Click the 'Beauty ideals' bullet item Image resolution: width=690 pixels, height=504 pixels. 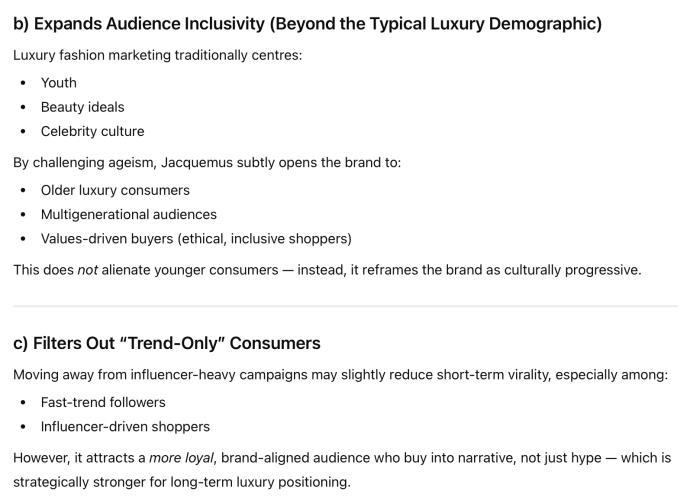pyautogui.click(x=82, y=107)
